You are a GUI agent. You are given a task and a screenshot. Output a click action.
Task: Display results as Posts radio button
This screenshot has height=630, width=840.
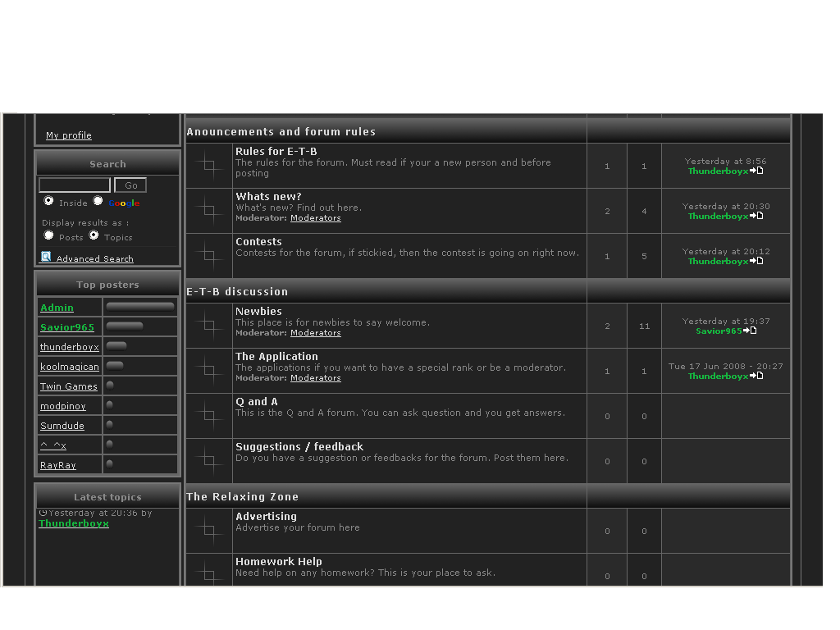48,235
